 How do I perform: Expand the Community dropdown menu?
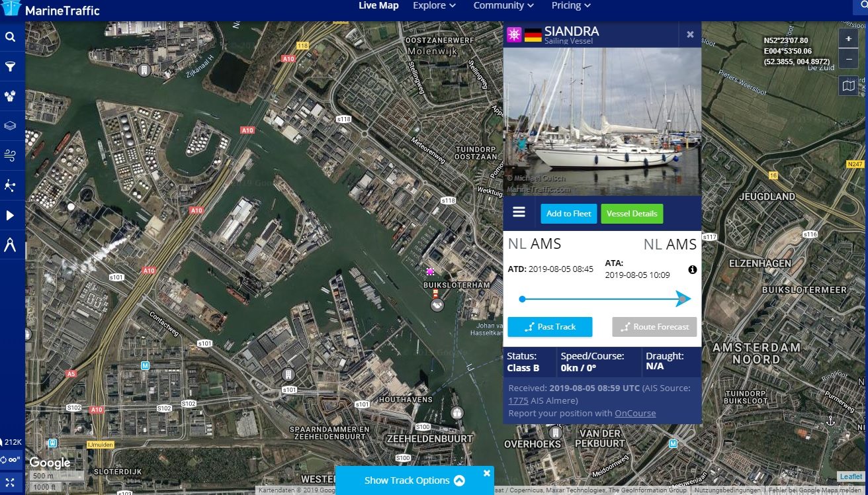[x=503, y=6]
